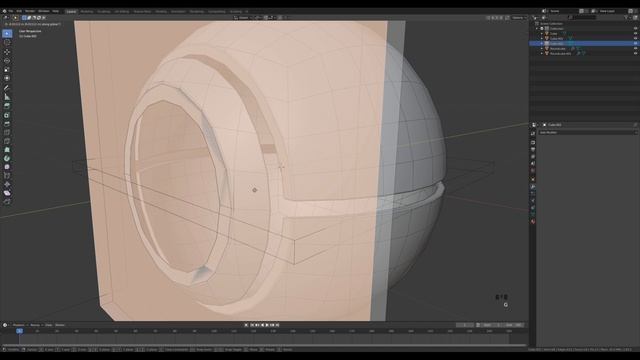Image resolution: width=640 pixels, height=360 pixels.
Task: Expand the Roundcube.001 row in outliner
Action: (542, 53)
